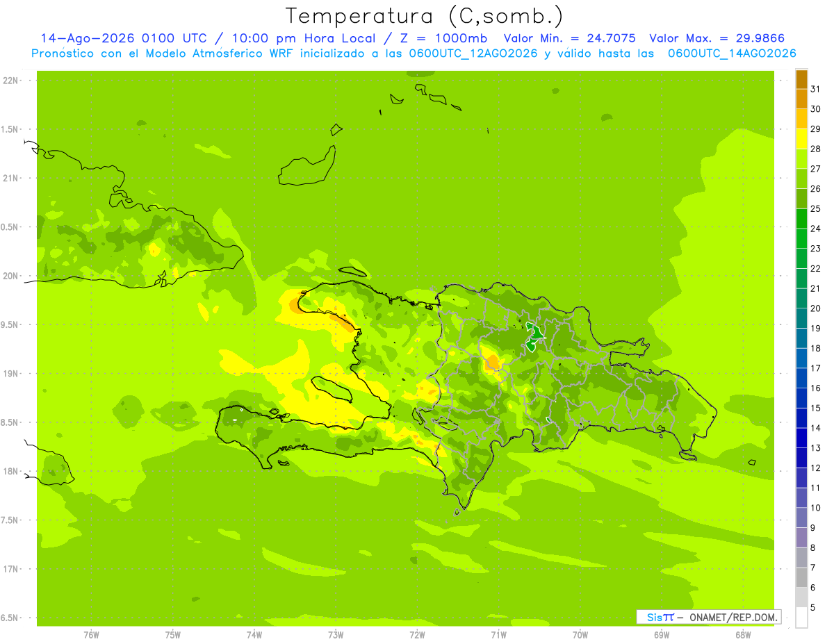Click the "19N" latitude label
This screenshot has height=644, width=834.
pyautogui.click(x=11, y=374)
